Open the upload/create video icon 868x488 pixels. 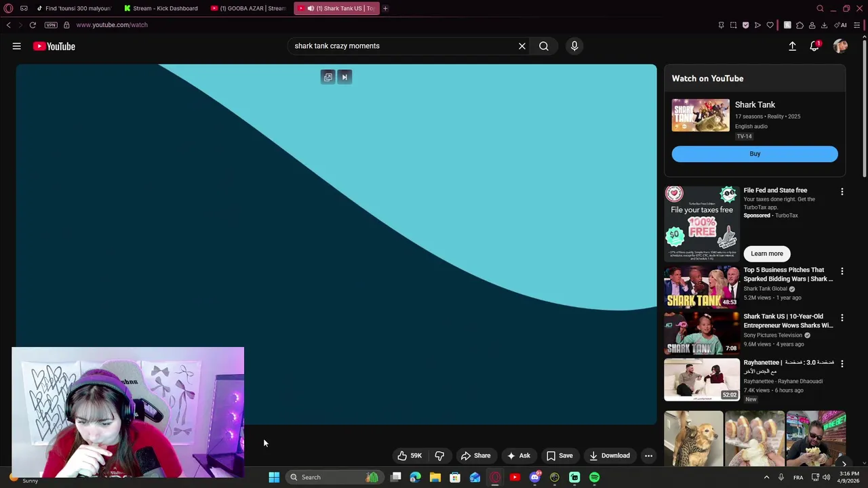coord(792,46)
